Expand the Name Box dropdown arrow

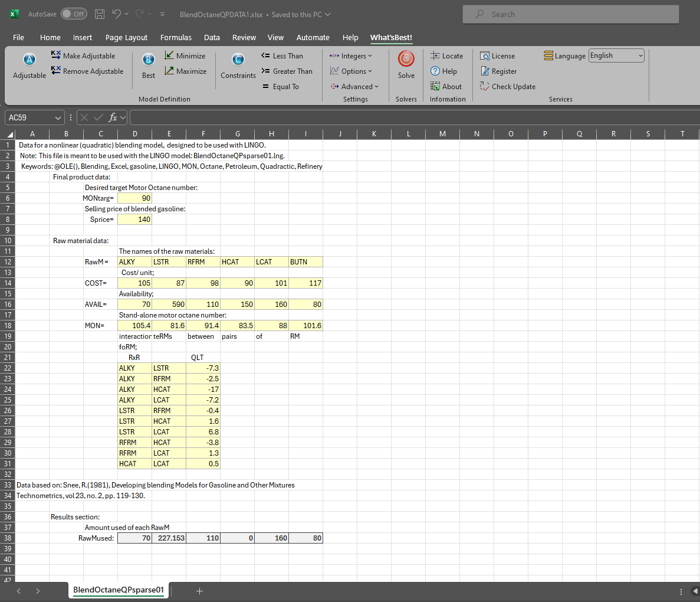58,117
